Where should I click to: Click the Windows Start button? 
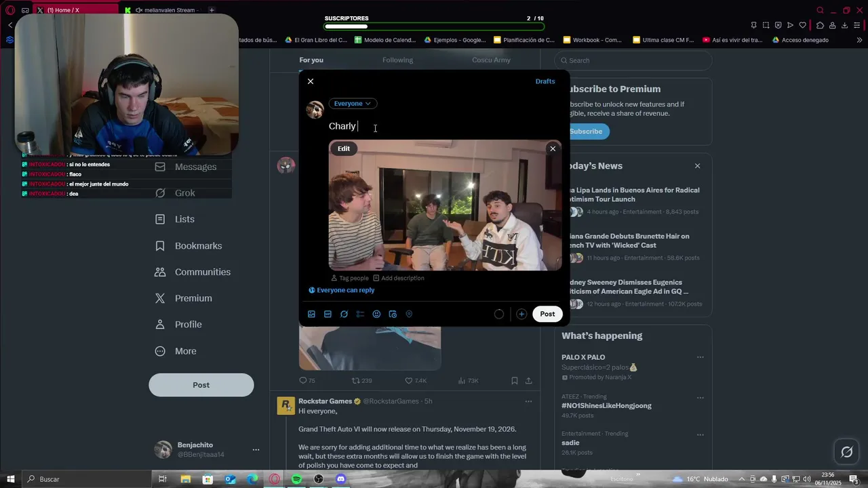pos(11,479)
